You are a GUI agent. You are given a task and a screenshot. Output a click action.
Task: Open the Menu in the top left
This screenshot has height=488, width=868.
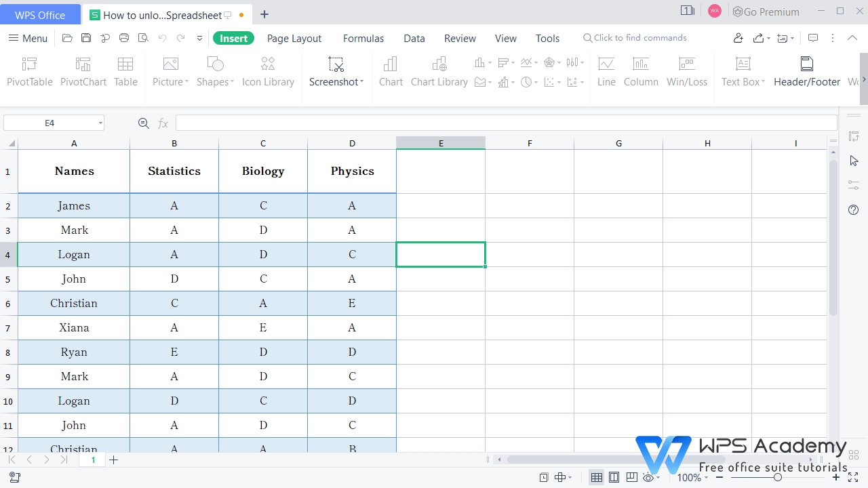coord(27,38)
